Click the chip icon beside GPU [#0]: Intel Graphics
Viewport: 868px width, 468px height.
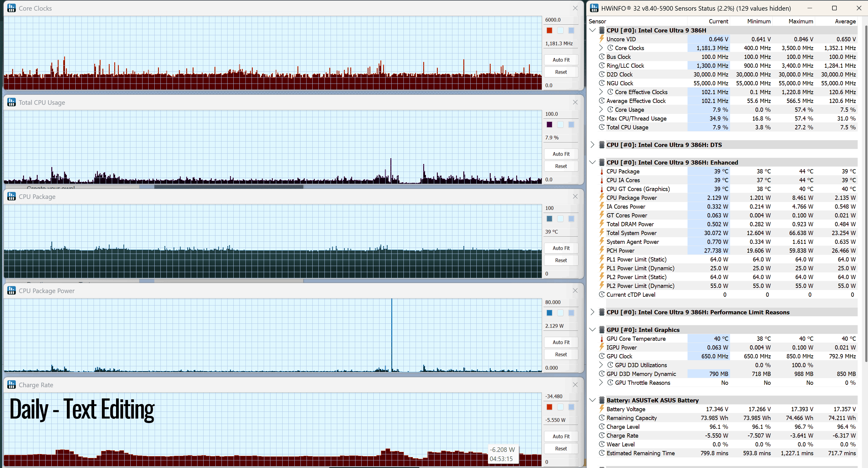point(602,330)
